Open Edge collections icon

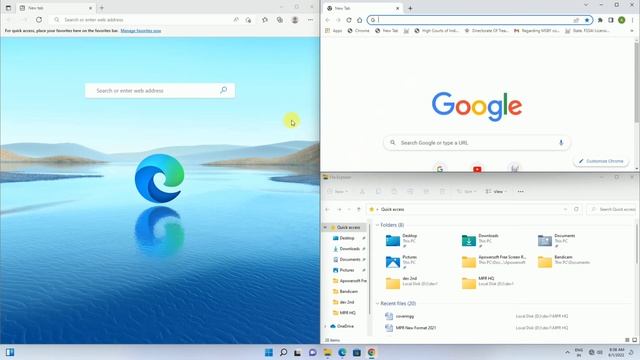point(280,20)
